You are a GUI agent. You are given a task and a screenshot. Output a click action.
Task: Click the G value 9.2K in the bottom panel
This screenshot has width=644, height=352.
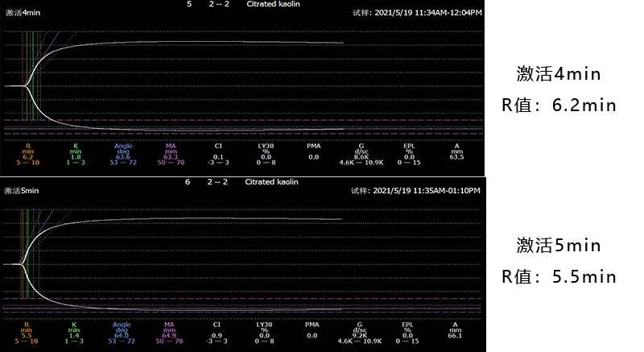[x=359, y=335]
